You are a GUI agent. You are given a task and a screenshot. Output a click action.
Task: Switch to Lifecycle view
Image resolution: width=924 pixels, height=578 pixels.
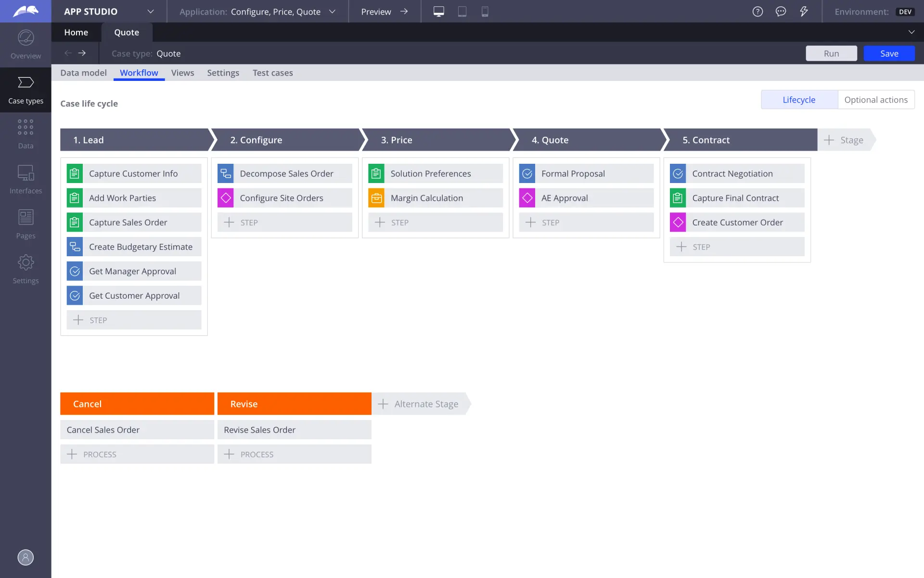coord(798,99)
